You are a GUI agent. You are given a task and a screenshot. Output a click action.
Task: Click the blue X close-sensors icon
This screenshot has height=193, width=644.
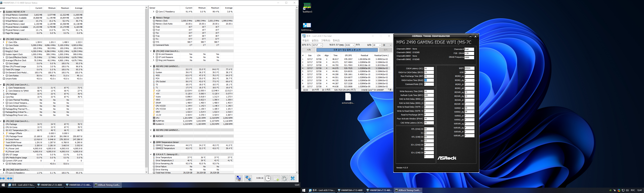pos(293,178)
